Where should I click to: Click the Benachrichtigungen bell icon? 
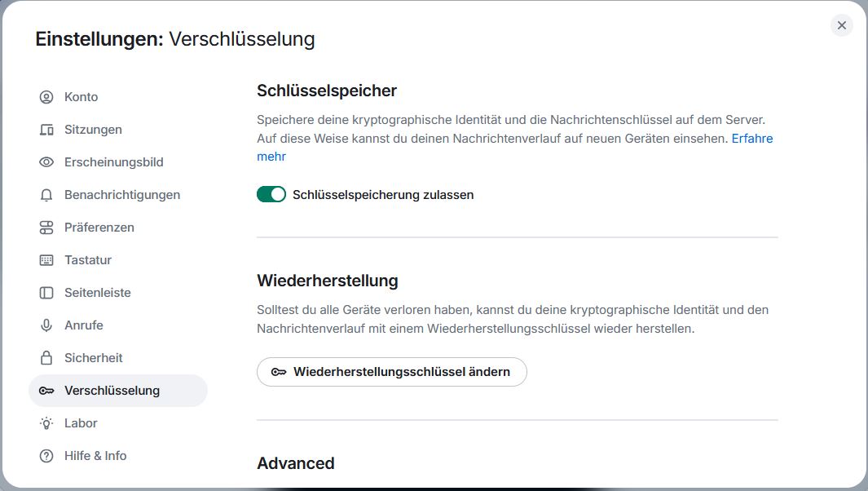coord(46,195)
